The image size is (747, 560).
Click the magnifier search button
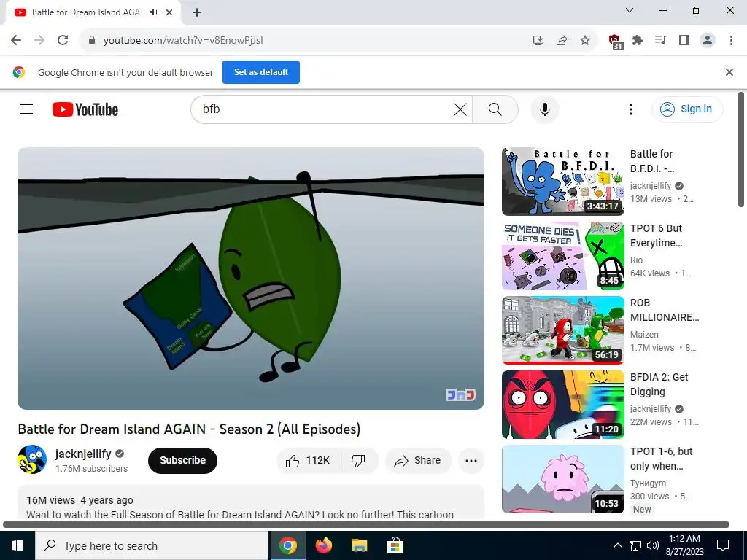495,109
